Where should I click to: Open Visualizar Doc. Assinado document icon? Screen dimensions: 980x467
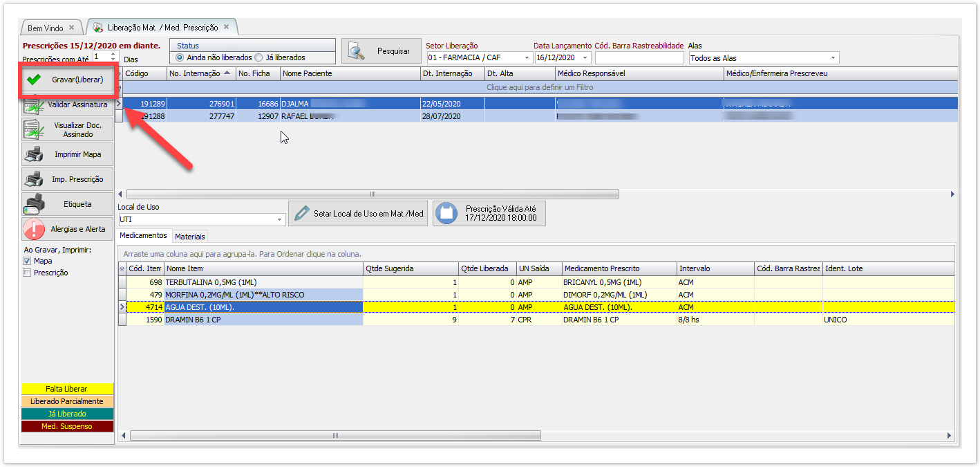point(34,129)
